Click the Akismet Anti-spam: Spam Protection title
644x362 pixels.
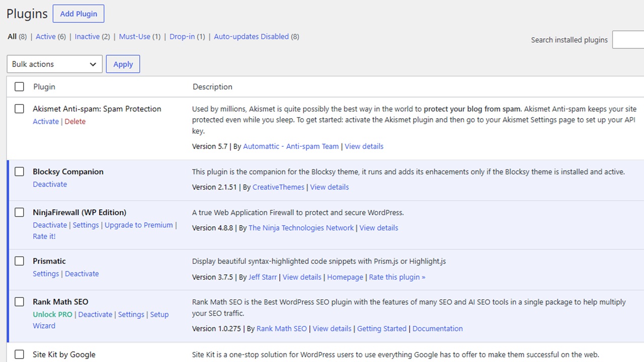tap(97, 109)
